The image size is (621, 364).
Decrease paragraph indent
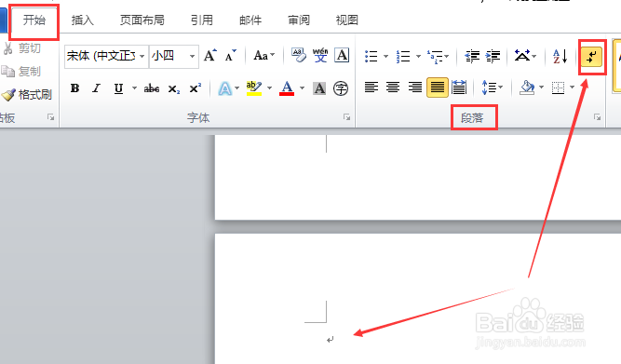(472, 56)
